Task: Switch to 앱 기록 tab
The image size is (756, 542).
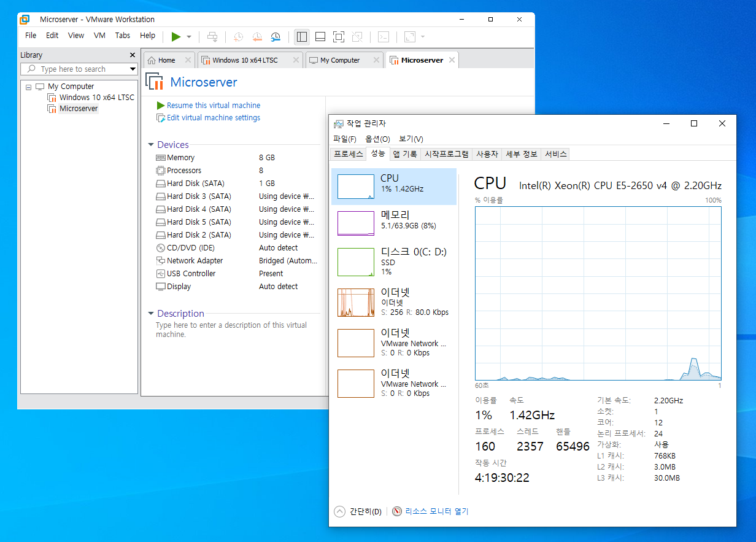Action: click(x=405, y=154)
